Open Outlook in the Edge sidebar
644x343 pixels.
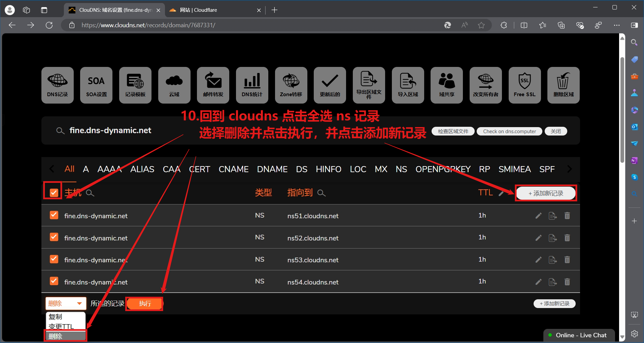point(634,127)
